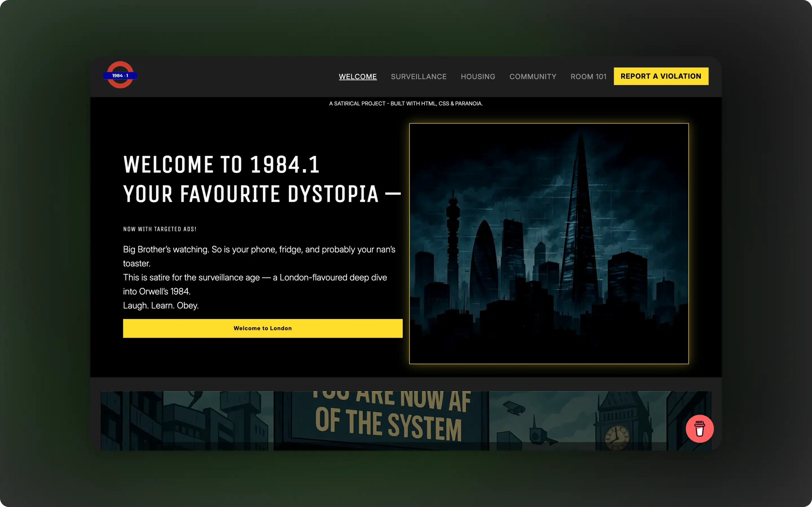
Task: Visit the Room 101 page
Action: [588, 76]
